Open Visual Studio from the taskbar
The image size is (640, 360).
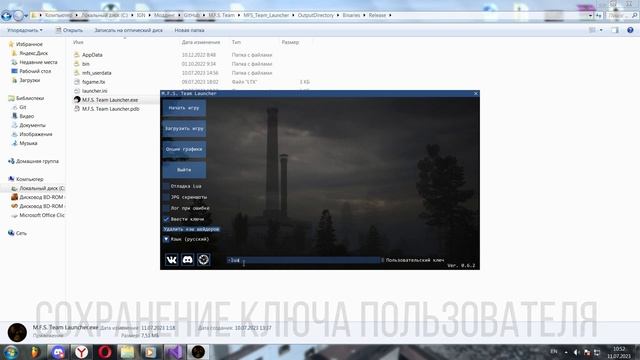click(175, 351)
